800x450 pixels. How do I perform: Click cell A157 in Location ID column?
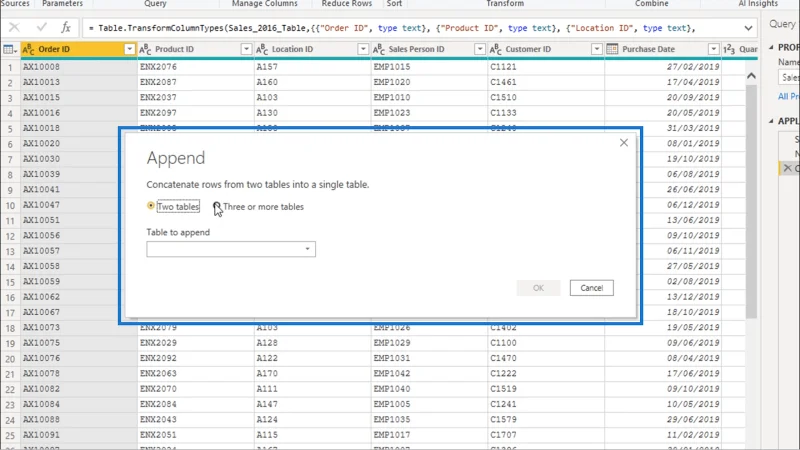(313, 67)
